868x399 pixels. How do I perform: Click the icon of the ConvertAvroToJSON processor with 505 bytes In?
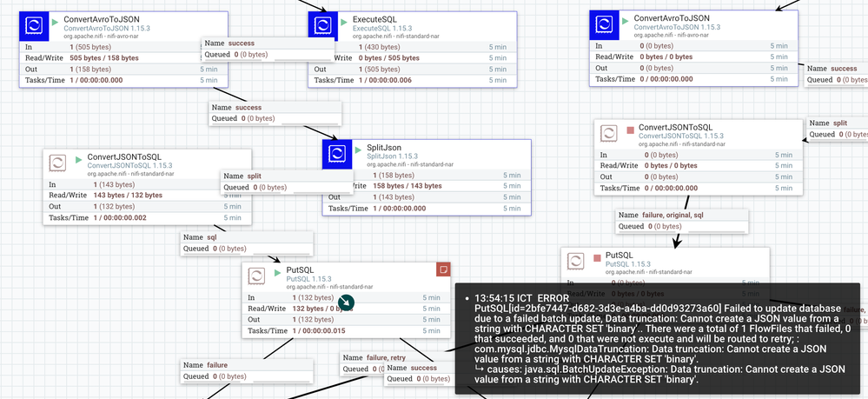tap(34, 26)
